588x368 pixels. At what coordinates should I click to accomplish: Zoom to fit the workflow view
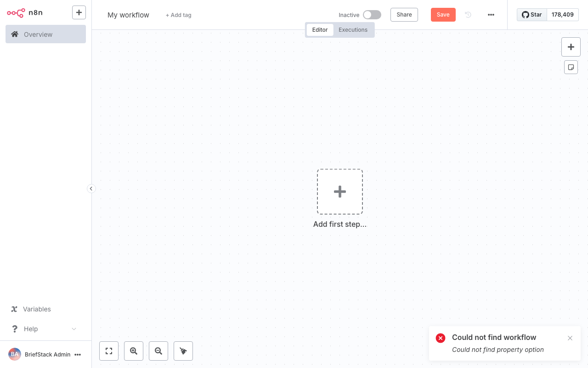(109, 351)
